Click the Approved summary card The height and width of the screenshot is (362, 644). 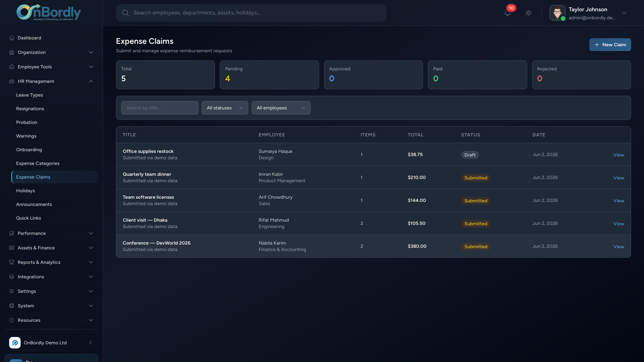pos(374,75)
